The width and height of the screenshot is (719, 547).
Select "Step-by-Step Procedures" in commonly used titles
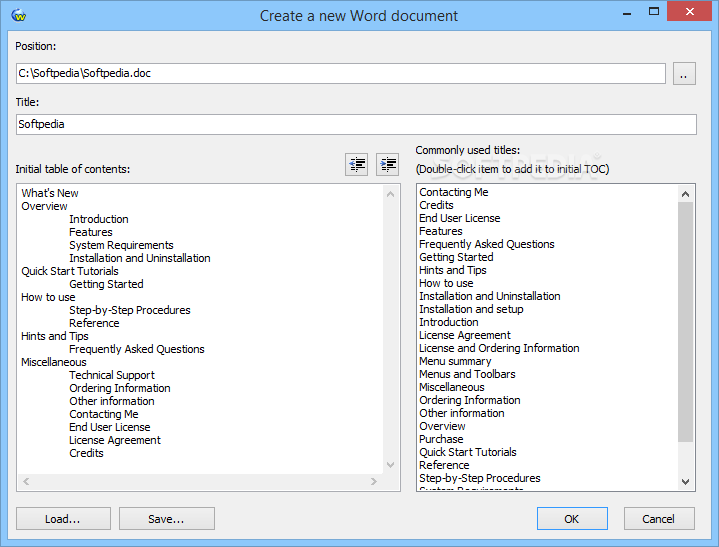tap(480, 478)
